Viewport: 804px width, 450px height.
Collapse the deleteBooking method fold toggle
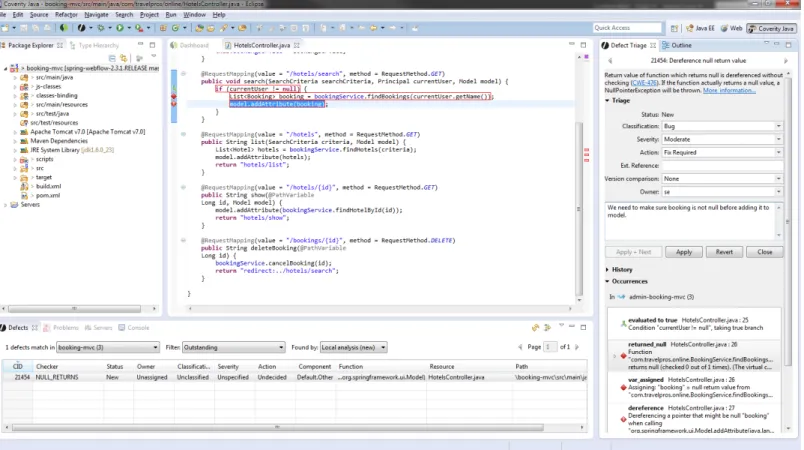[183, 240]
